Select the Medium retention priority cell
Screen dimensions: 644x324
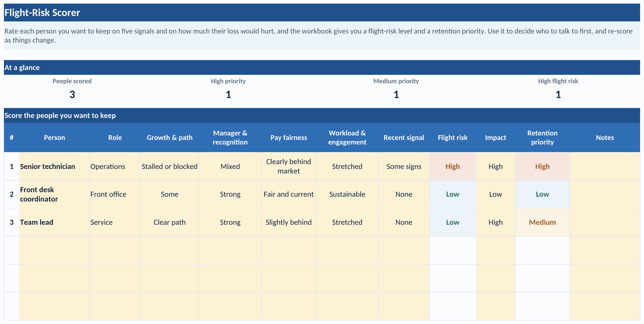click(542, 222)
